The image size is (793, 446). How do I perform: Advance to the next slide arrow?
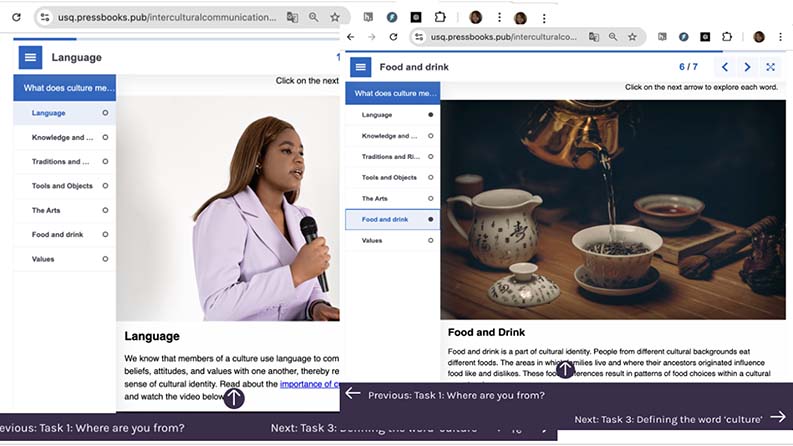pos(748,67)
